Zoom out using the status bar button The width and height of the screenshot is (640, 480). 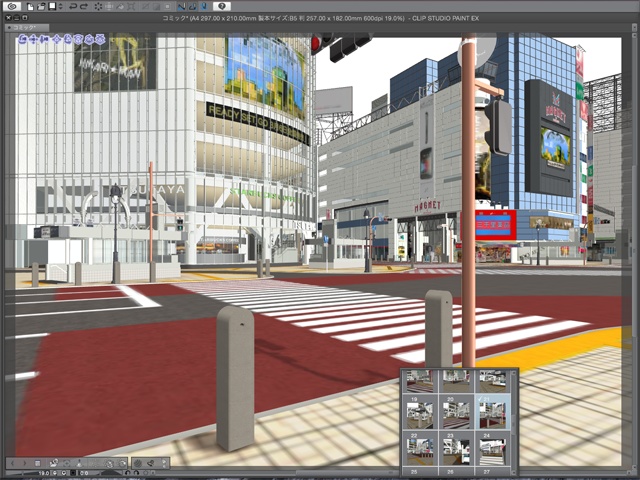[x=55, y=473]
